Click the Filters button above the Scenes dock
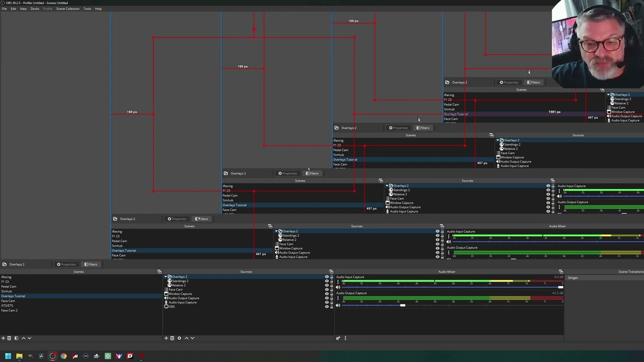This screenshot has height=362, width=644. tap(91, 264)
